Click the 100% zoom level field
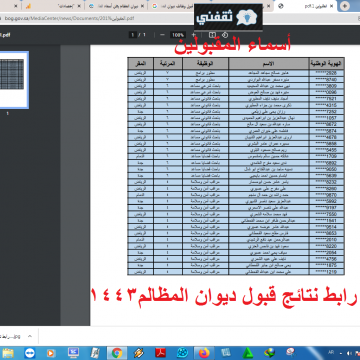Image resolution: width=360 pixels, height=360 pixels. [x=178, y=35]
